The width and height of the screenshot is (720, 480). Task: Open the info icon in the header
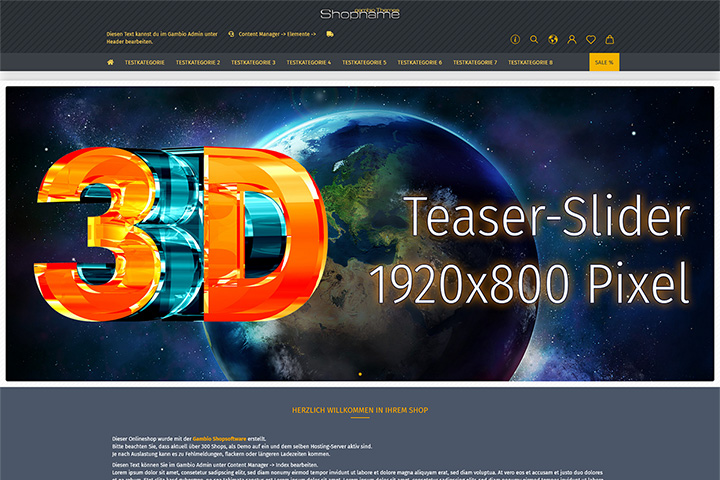(x=515, y=40)
